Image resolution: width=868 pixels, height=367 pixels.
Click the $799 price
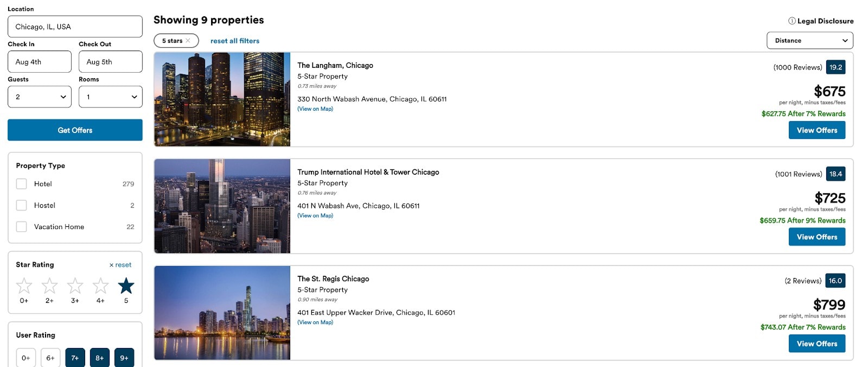[x=829, y=305]
